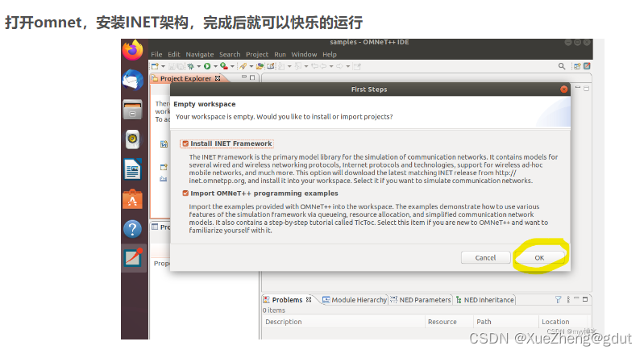Open the Help menu
Screen dimensions: 644x354
point(330,54)
